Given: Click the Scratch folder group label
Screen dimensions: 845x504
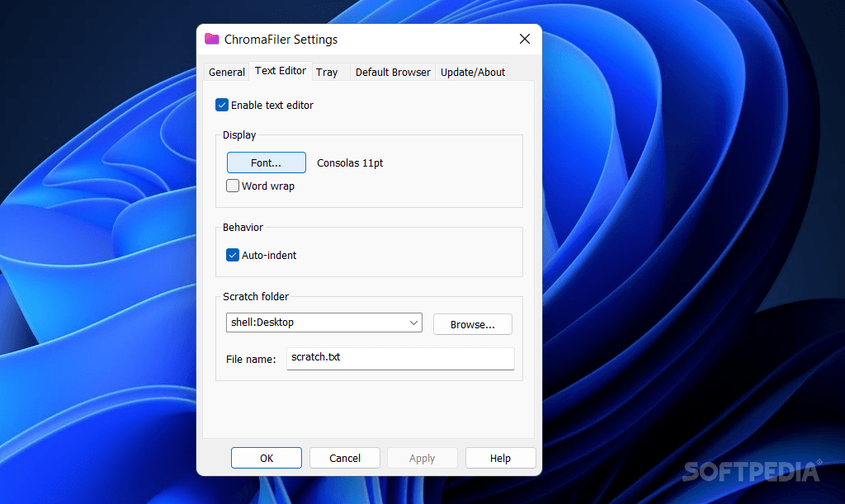Looking at the screenshot, I should pyautogui.click(x=256, y=297).
